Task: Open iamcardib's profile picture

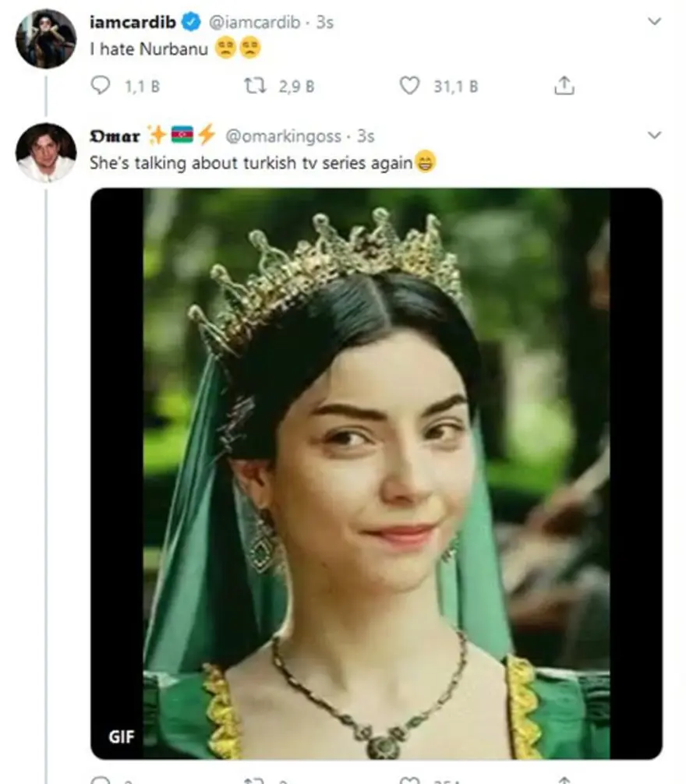Action: 46,38
